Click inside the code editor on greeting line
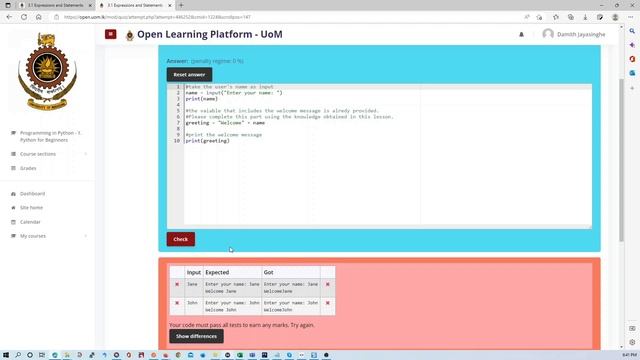Image resolution: width=640 pixels, height=360 pixels. [x=225, y=122]
